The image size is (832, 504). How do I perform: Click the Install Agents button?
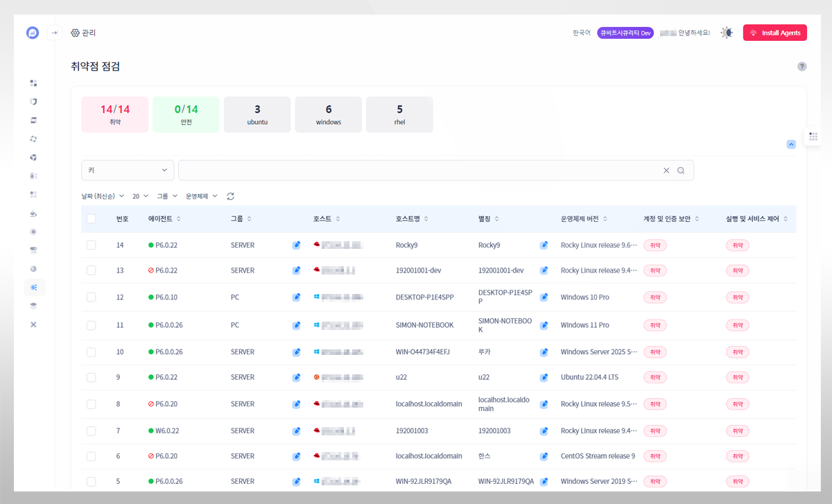pos(774,33)
